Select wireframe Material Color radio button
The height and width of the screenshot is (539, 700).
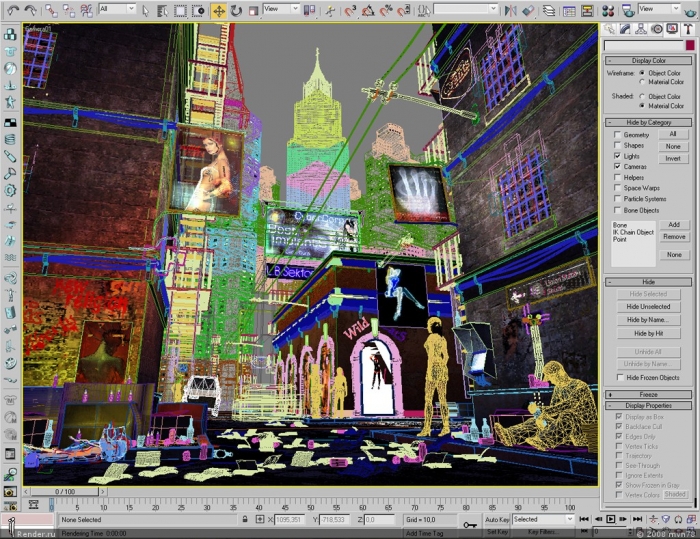pos(642,82)
